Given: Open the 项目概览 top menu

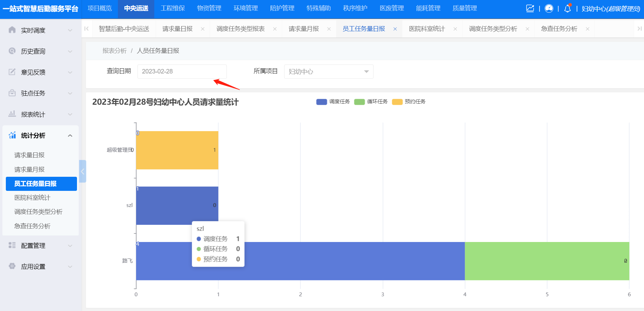Looking at the screenshot, I should (100, 8).
